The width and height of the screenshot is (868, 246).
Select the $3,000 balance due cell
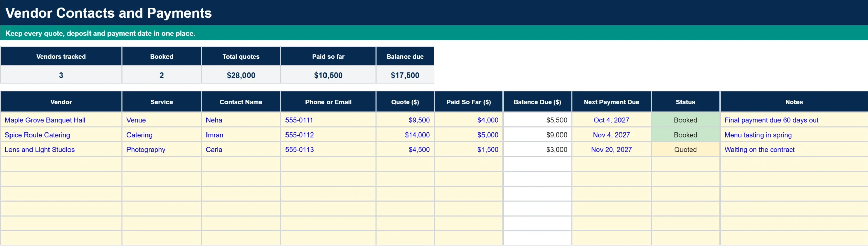click(x=537, y=150)
